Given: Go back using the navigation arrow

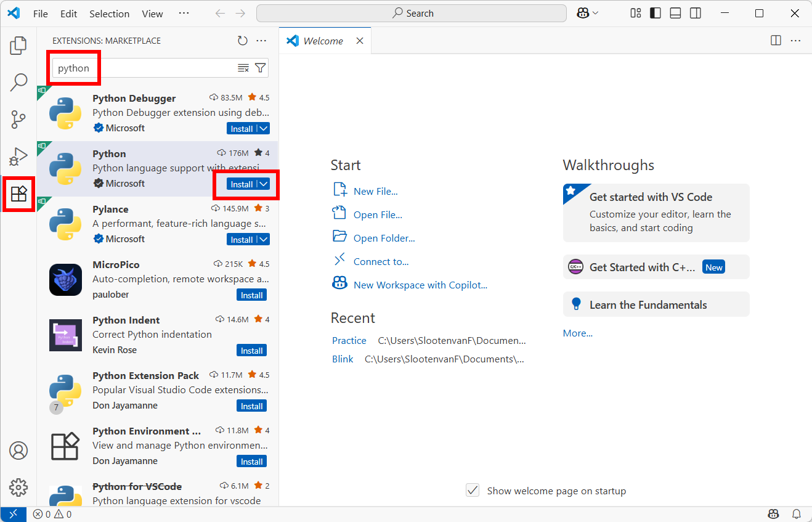Looking at the screenshot, I should [220, 14].
